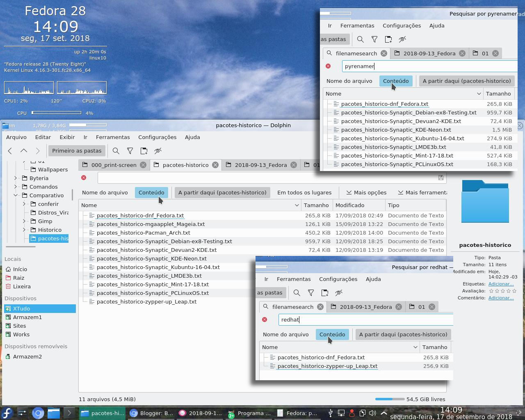Launch Chromium from the taskbar quick launcher

click(38, 413)
